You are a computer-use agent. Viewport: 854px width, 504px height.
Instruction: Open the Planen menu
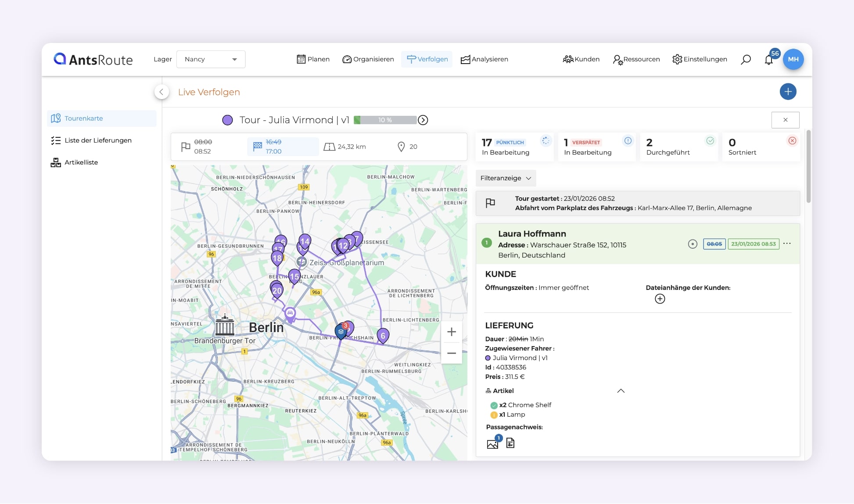[x=313, y=59]
